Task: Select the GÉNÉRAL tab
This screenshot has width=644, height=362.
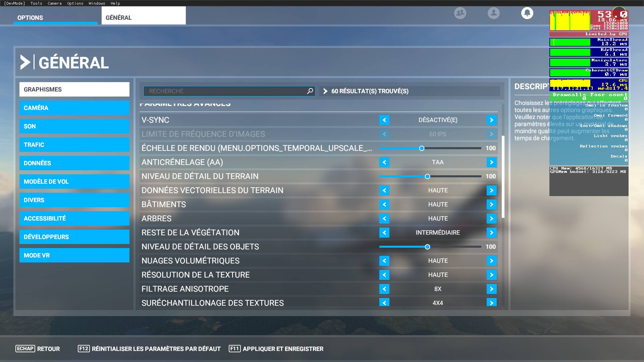Action: coord(143,17)
